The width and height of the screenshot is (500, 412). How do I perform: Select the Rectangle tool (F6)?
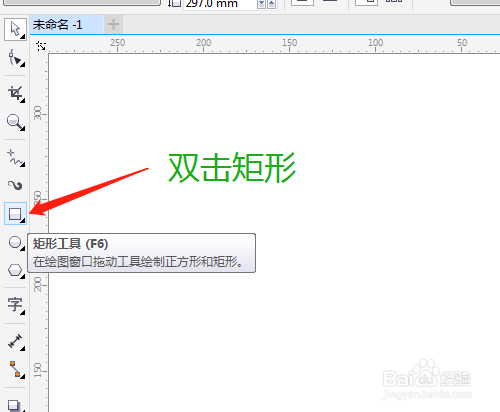(15, 214)
